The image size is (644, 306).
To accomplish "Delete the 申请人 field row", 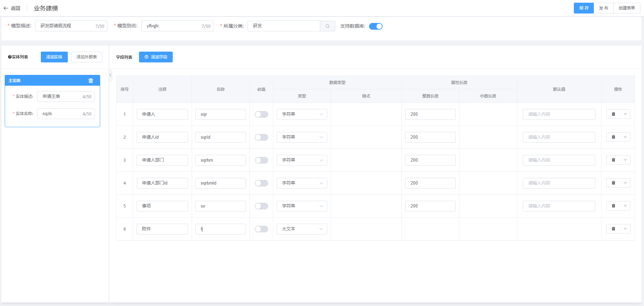I will (x=613, y=114).
